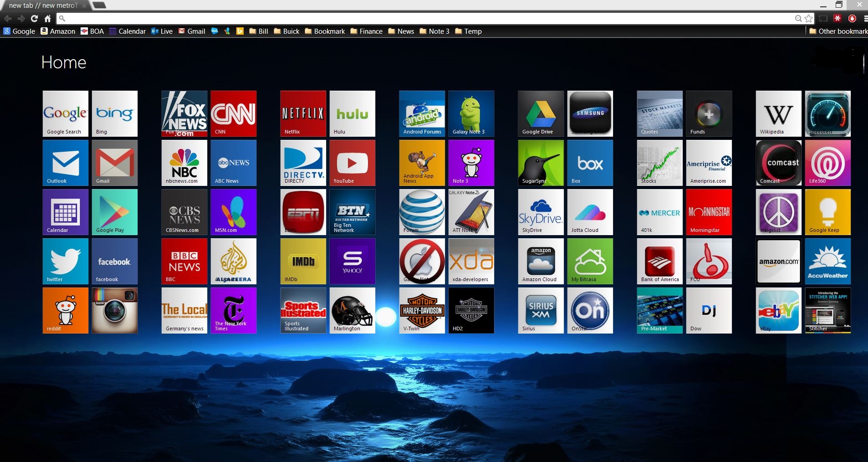This screenshot has height=462, width=868.
Task: Open the Jotta Cloud tile
Action: (x=590, y=212)
